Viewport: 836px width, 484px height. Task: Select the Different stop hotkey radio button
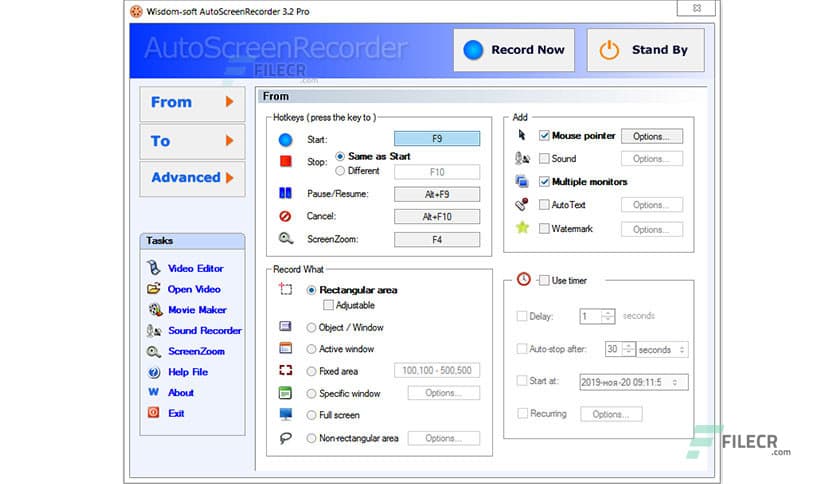(340, 171)
